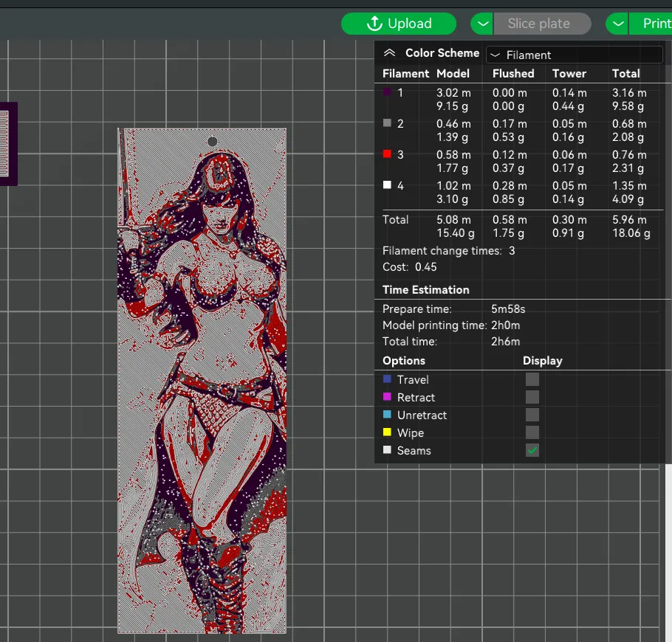Click the '3.16 m' total for filament 1
This screenshot has height=642, width=672.
(x=629, y=92)
